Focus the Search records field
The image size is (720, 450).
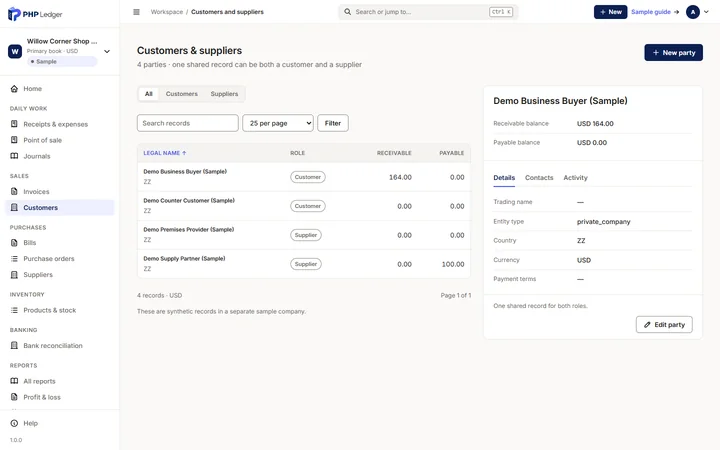point(187,123)
